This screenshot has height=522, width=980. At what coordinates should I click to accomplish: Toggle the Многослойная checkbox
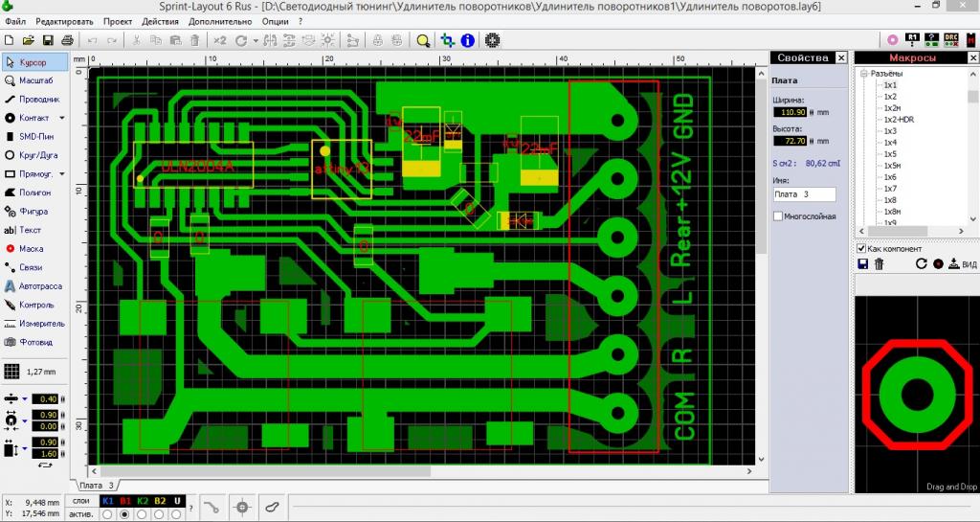(778, 216)
